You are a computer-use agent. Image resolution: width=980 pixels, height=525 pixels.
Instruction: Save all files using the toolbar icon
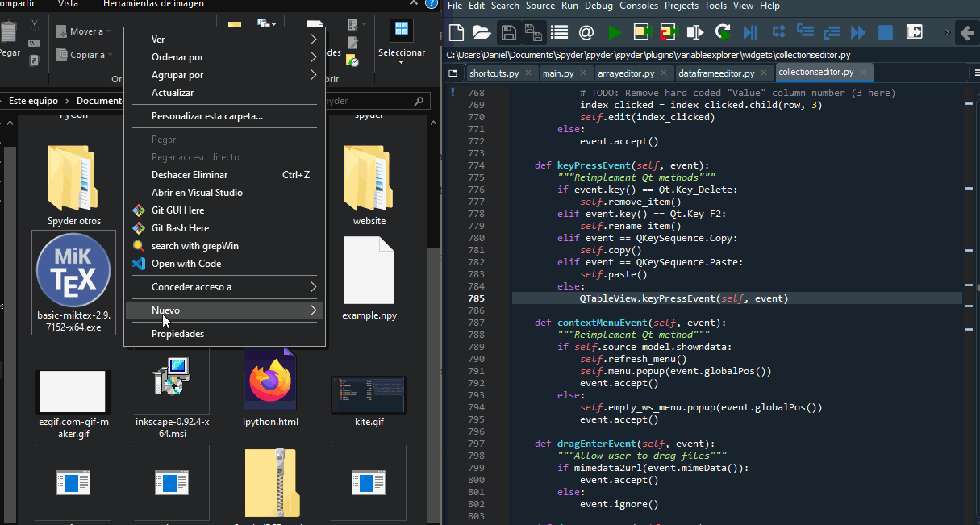(533, 32)
